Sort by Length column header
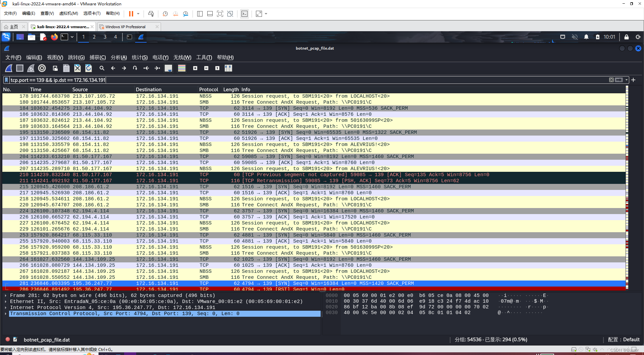This screenshot has height=355, width=644. [231, 90]
